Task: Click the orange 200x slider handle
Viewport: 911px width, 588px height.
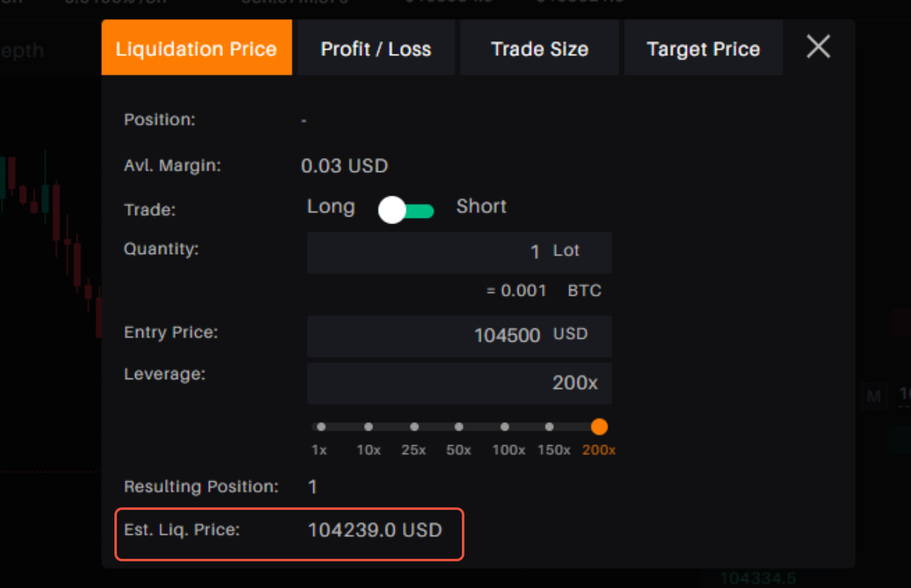Action: coord(599,427)
